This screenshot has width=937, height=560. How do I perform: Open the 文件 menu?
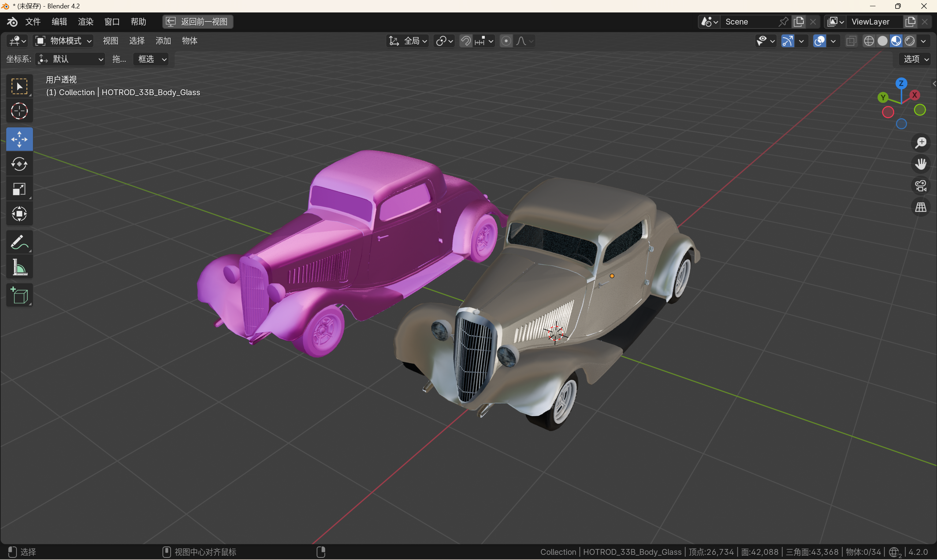(x=33, y=22)
